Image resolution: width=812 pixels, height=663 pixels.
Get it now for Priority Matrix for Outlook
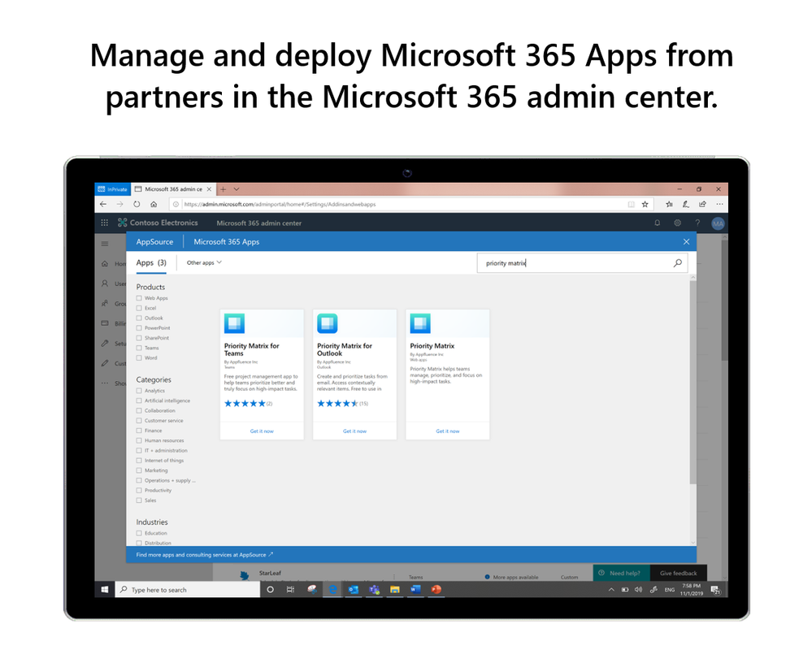(x=354, y=431)
